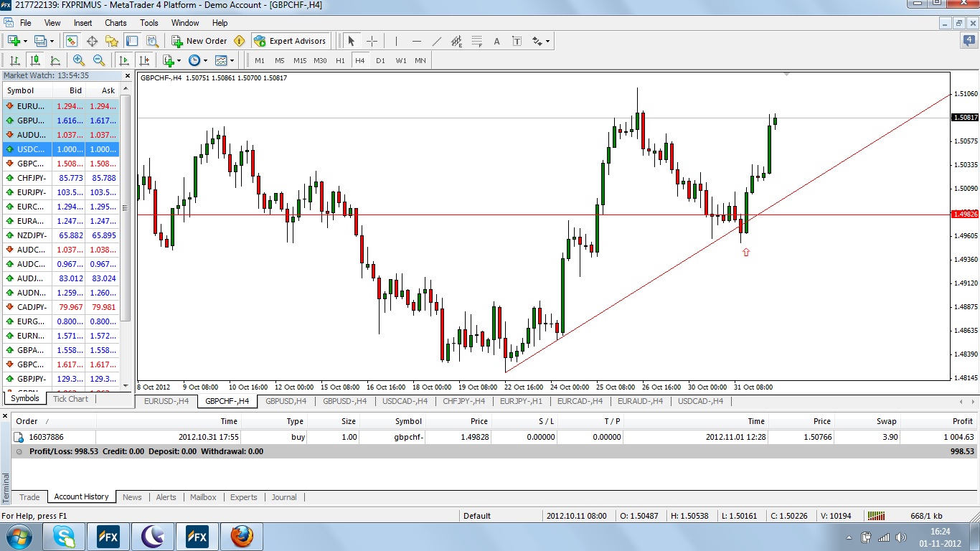Click the Zoom In magnifier icon
This screenshot has width=980, height=551.
point(79,60)
